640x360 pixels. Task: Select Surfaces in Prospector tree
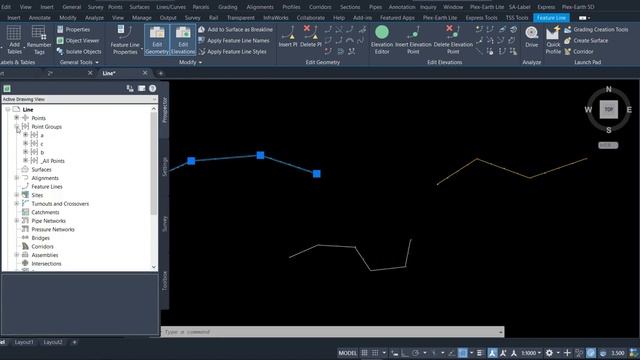tap(41, 169)
